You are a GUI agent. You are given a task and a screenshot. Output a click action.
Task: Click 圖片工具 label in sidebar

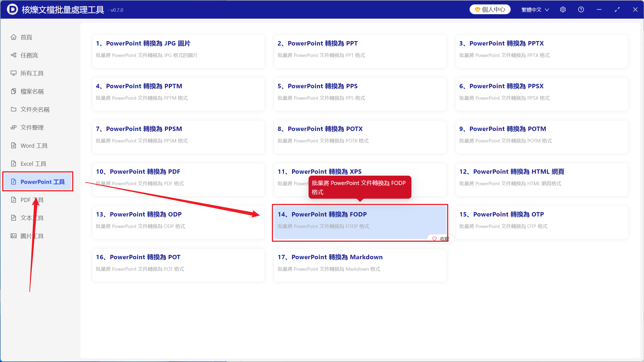(x=32, y=236)
